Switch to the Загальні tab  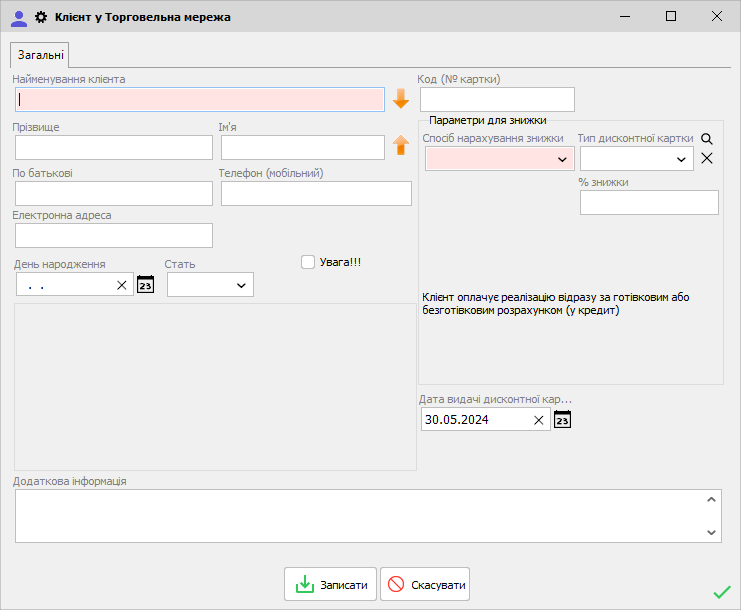pos(40,56)
